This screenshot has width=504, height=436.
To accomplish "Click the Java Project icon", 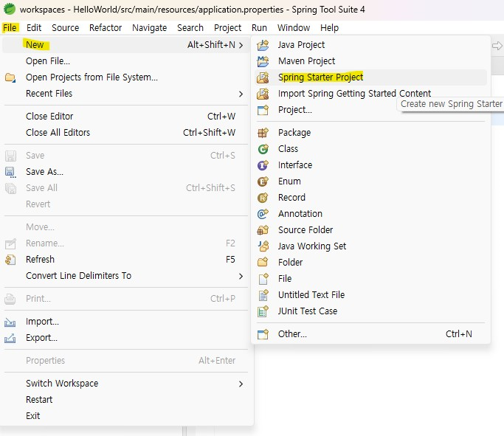I will coord(263,45).
